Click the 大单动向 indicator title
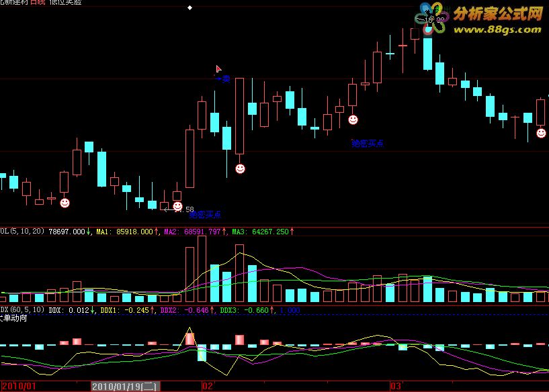 pos(13,318)
